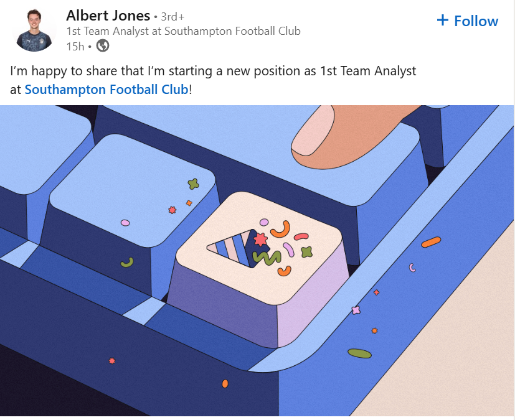The image size is (515, 420).
Task: Click the small red star near the bottom left
Action: [x=112, y=360]
